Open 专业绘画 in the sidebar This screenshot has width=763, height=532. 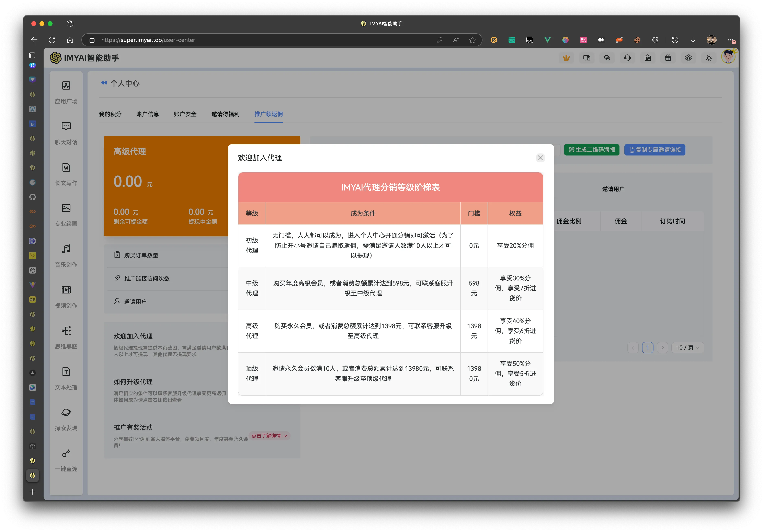point(66,215)
